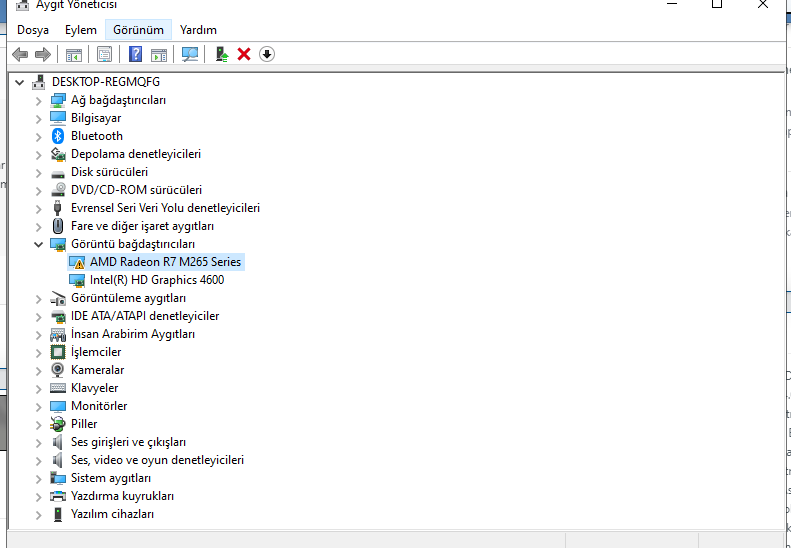Image resolution: width=791 pixels, height=548 pixels.
Task: Click the DESKTOP-REGMQFG computer icon
Action: point(39,82)
